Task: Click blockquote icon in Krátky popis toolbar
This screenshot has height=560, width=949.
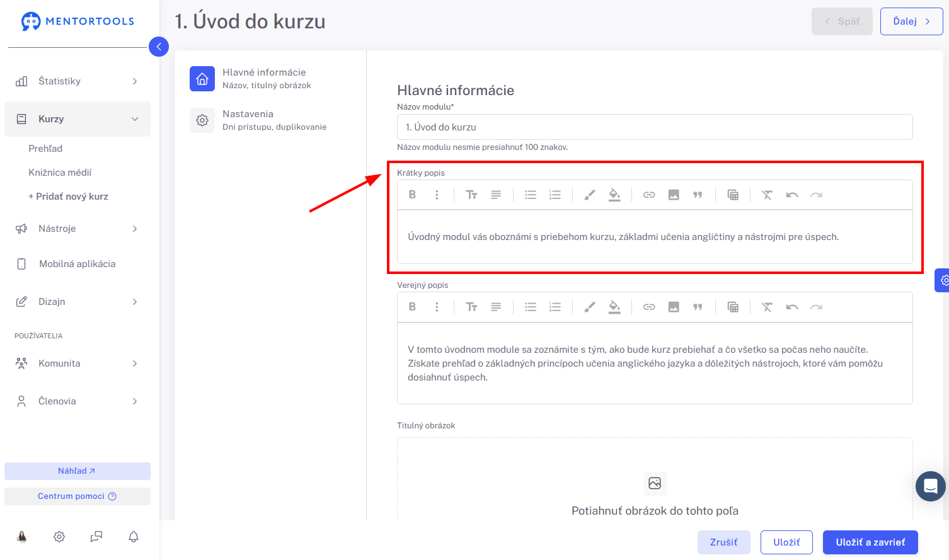Action: 698,195
